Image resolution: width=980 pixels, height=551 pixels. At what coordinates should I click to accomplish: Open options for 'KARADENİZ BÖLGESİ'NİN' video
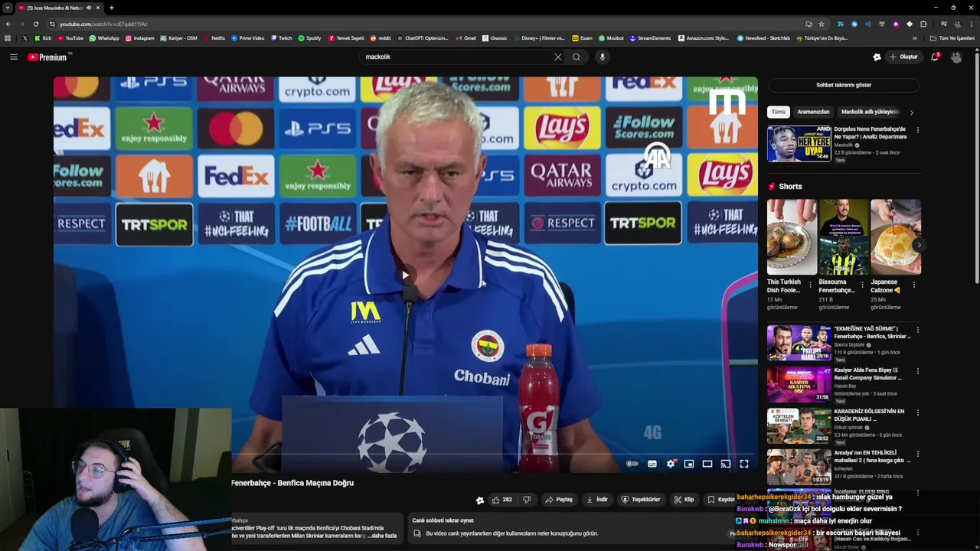(x=917, y=412)
